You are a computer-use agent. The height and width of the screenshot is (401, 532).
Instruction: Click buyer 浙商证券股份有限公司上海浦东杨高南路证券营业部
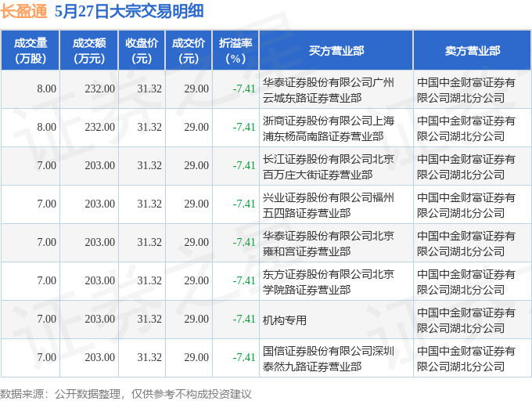(x=329, y=128)
